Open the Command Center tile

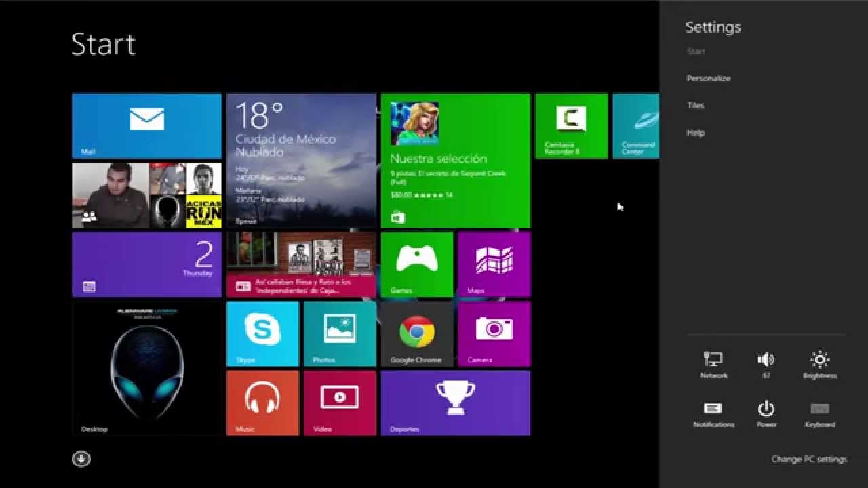[x=636, y=126]
